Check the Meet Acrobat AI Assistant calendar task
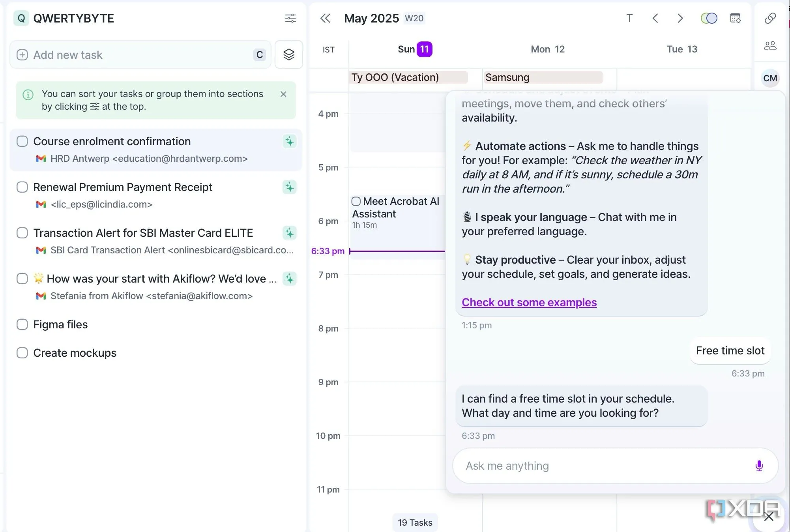 click(x=356, y=201)
